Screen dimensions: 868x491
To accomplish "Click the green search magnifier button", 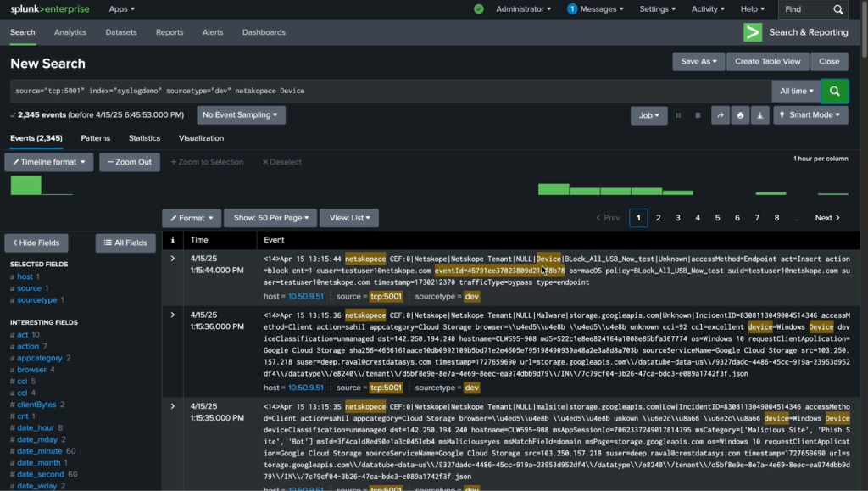I will click(834, 91).
